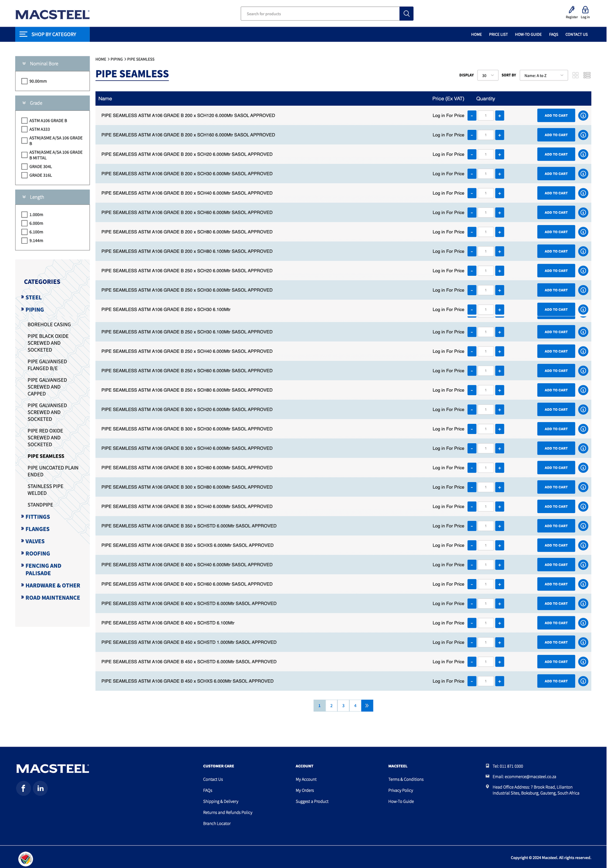Increase quantity for 200 x SCH40 pipe

(x=499, y=193)
